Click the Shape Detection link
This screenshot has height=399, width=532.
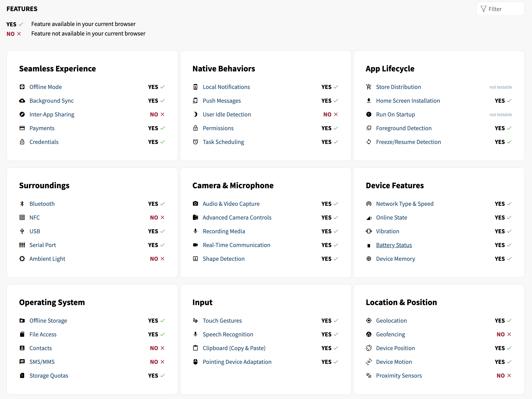pyautogui.click(x=223, y=259)
